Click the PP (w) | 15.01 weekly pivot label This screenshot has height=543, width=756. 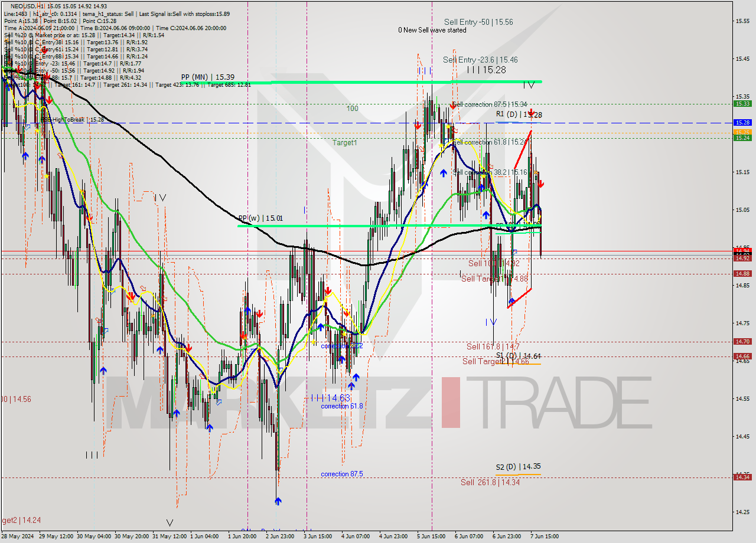(260, 218)
